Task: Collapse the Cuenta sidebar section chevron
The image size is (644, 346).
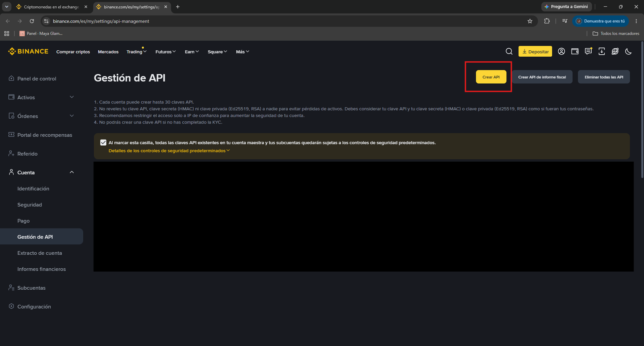Action: point(72,172)
